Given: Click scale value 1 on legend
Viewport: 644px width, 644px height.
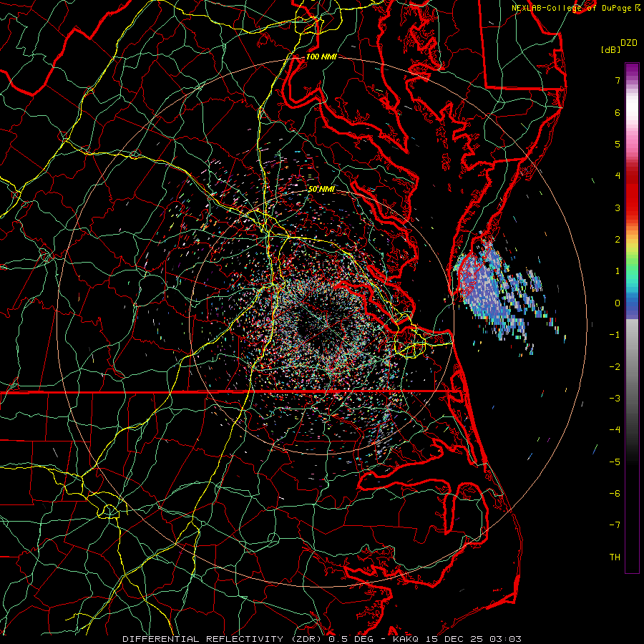Looking at the screenshot, I should click(618, 271).
